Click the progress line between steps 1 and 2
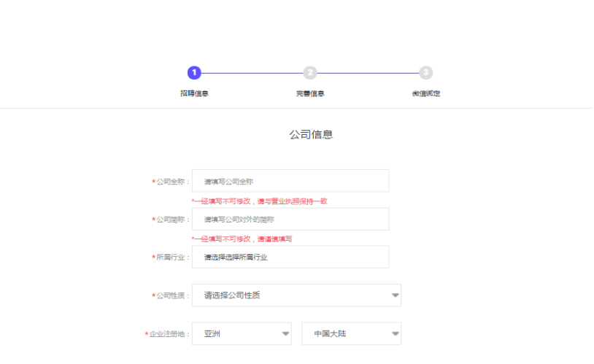Screen dimensions: 594x364 252,73
